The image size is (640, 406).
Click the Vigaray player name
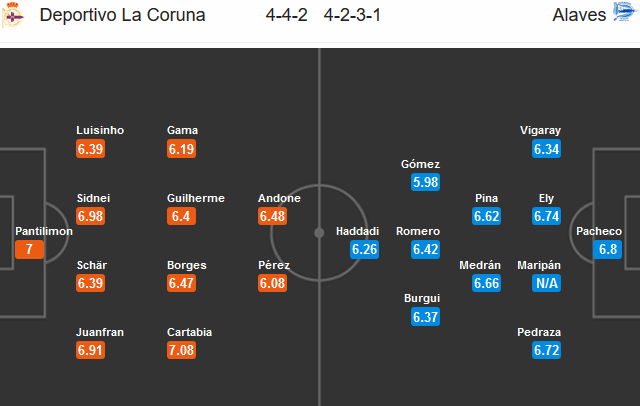tap(540, 131)
